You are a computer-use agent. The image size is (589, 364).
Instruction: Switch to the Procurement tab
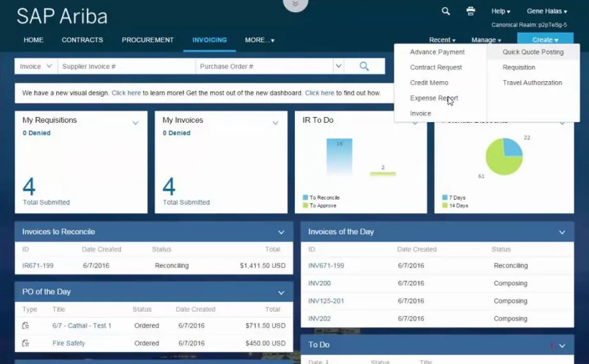click(148, 40)
